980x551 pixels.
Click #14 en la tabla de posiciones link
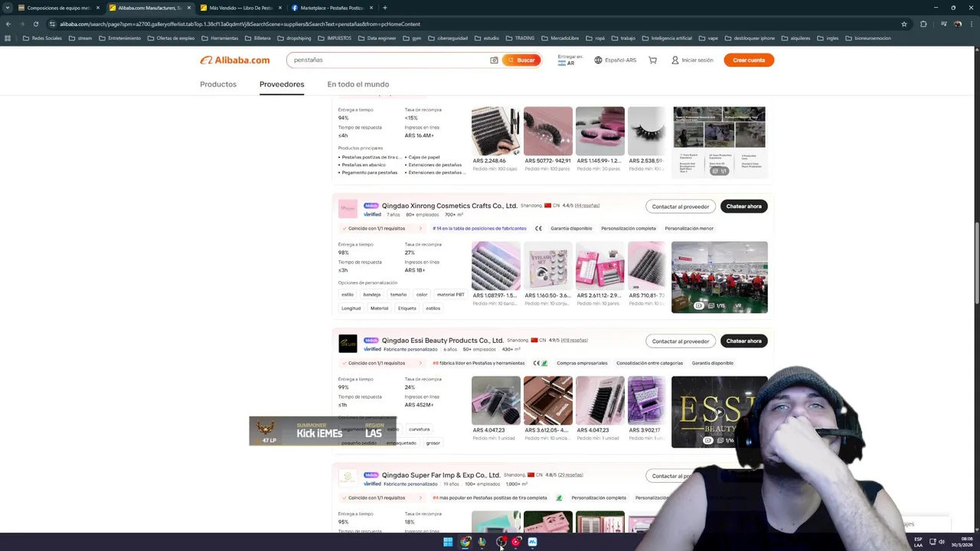479,228
